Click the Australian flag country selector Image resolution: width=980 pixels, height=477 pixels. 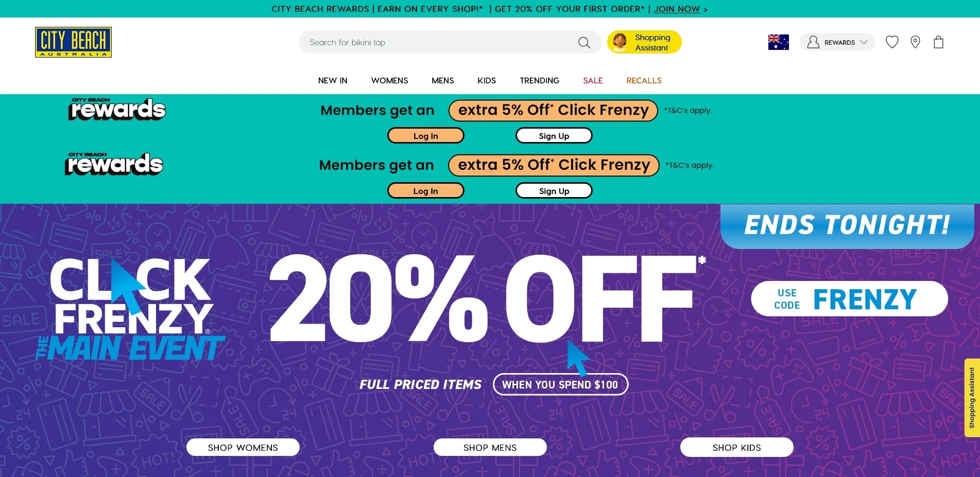[x=778, y=42]
